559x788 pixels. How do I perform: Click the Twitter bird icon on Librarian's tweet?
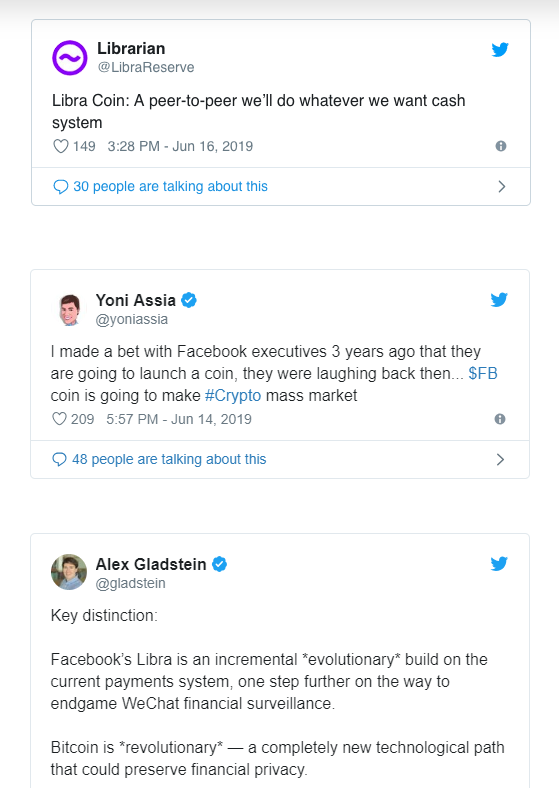[500, 49]
